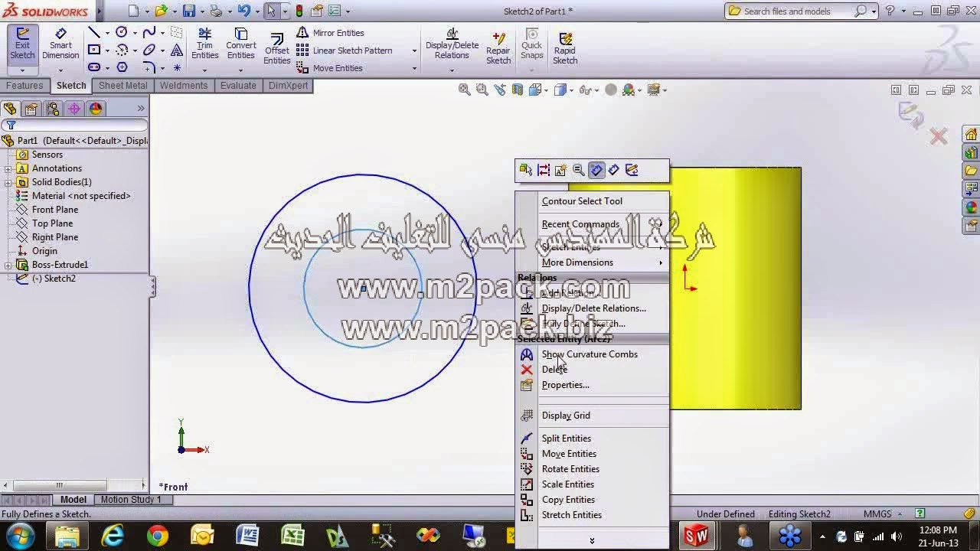Select the Corner Rectangle tool

pyautogui.click(x=94, y=50)
